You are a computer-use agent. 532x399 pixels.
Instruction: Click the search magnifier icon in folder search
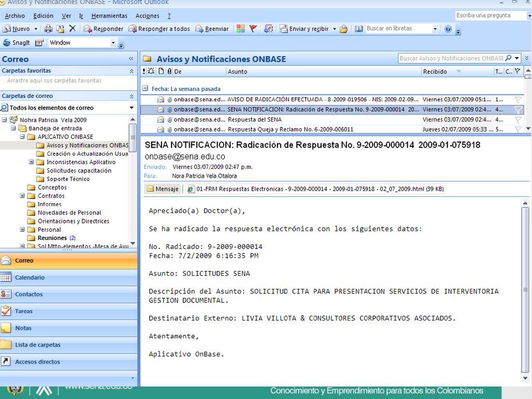point(508,58)
